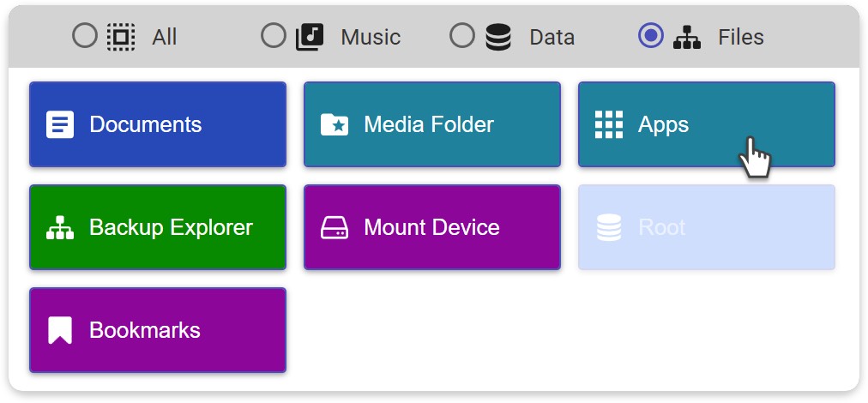Choose the Data radio button
The width and height of the screenshot is (868, 403).
tap(462, 36)
